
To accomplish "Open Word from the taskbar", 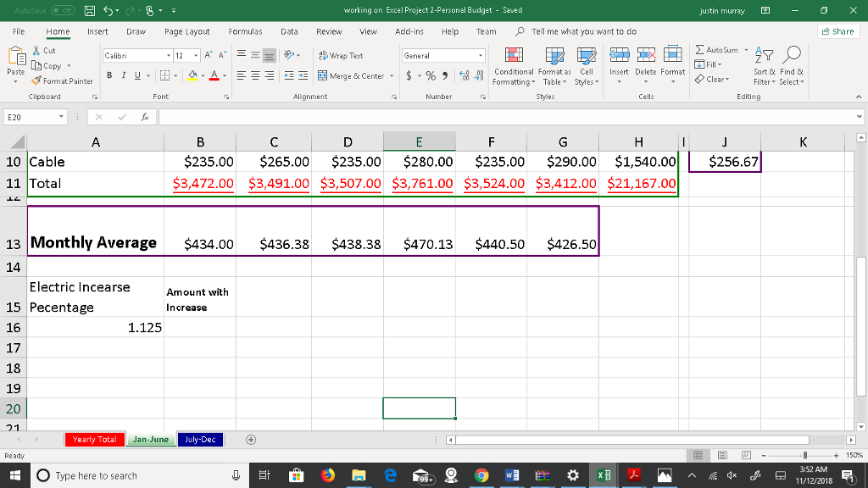I will [x=512, y=475].
